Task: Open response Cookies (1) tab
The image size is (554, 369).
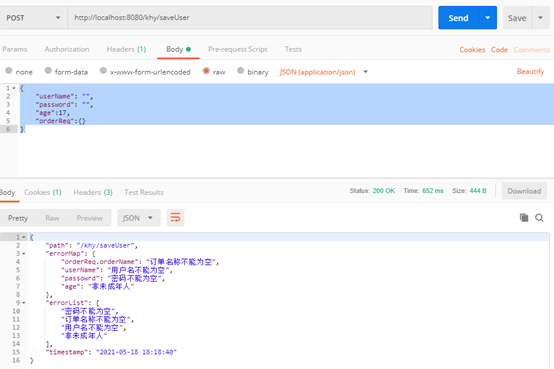Action: [x=43, y=192]
